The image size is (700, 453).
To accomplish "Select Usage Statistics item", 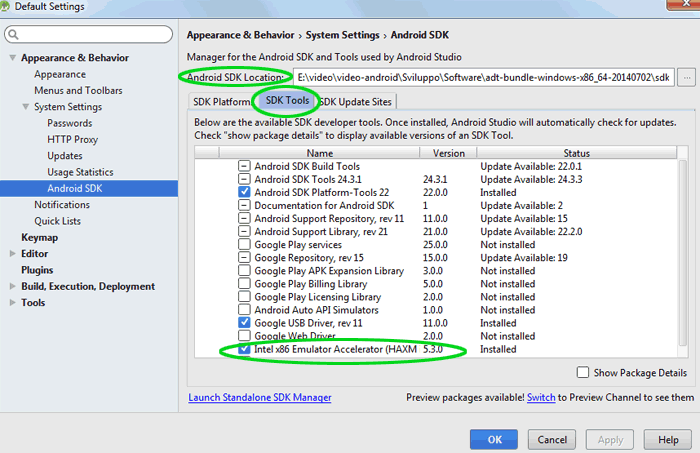I will pyautogui.click(x=80, y=172).
